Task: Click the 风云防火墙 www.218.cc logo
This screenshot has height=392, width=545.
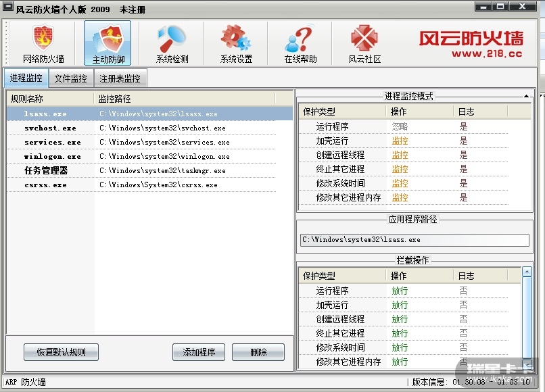Action: click(x=471, y=44)
